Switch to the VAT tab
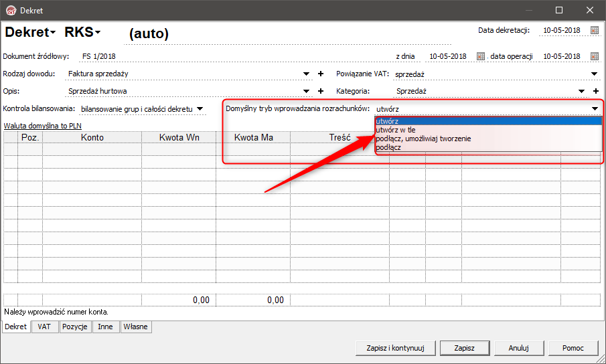 [44, 327]
